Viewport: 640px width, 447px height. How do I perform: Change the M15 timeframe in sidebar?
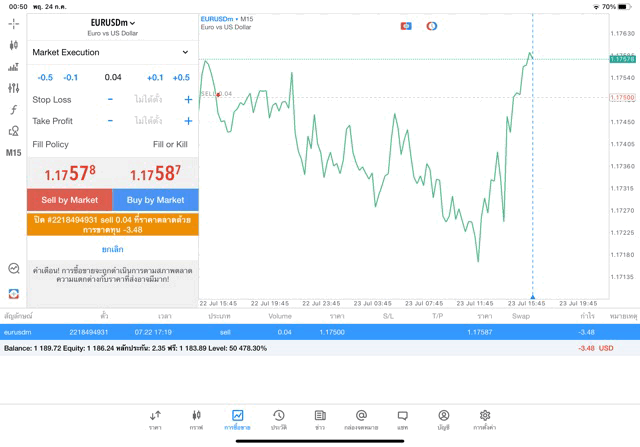(x=13, y=153)
